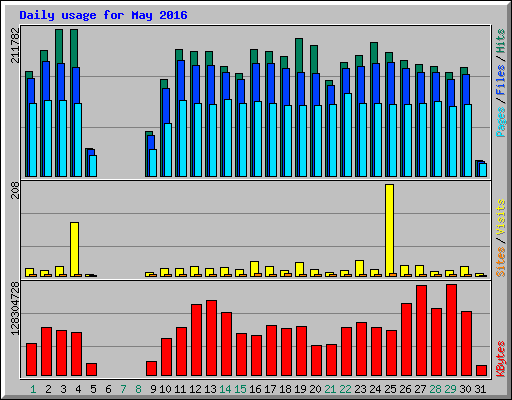Click day label "20" on the x-axis
The image size is (512, 400).
point(315,389)
